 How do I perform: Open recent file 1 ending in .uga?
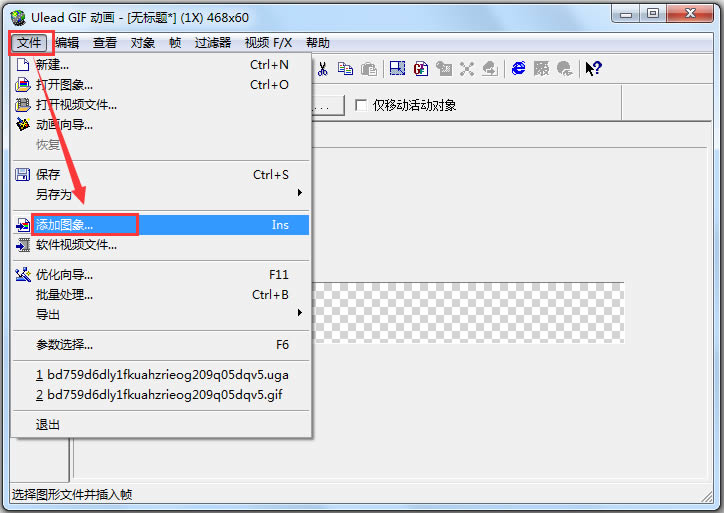click(161, 374)
